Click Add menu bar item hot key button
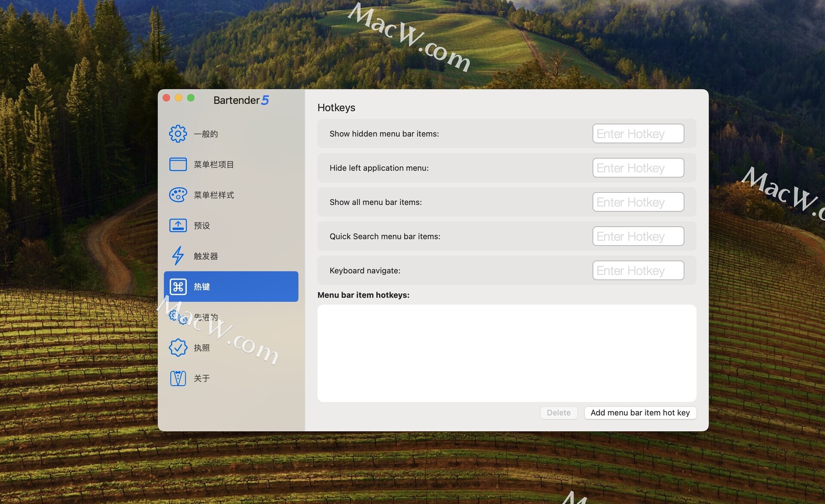This screenshot has height=504, width=825. click(x=640, y=413)
